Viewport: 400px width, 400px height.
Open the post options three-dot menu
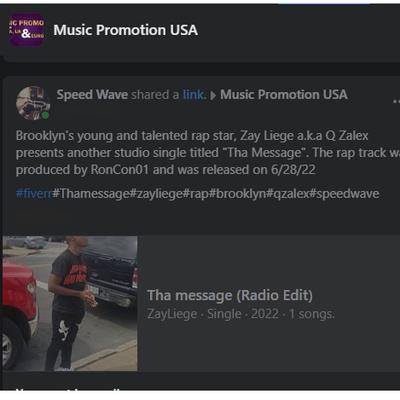tap(396, 101)
